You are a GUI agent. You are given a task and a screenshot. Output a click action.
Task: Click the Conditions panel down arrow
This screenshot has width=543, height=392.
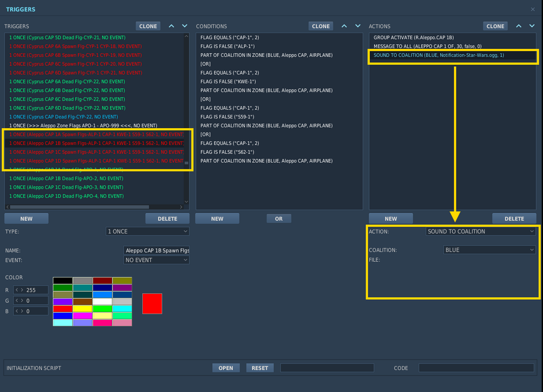(357, 26)
